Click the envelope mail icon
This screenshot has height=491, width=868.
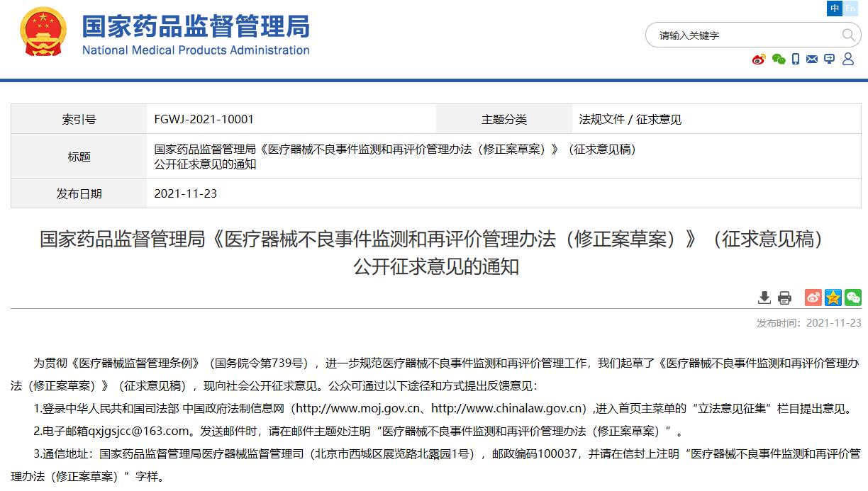coord(812,60)
